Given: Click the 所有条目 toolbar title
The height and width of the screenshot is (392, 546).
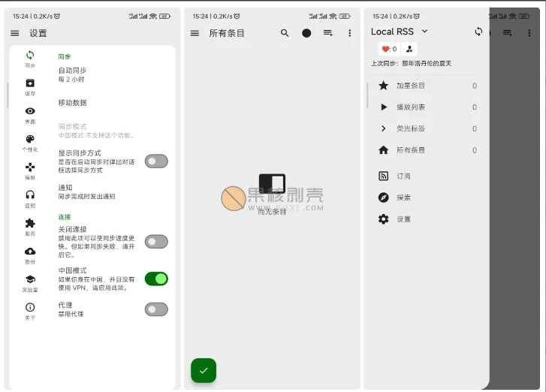Looking at the screenshot, I should [227, 34].
